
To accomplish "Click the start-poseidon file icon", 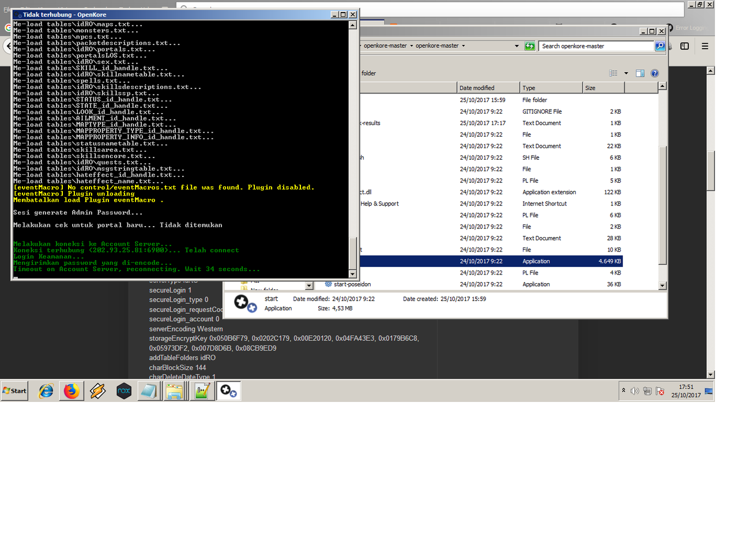I will coord(328,284).
